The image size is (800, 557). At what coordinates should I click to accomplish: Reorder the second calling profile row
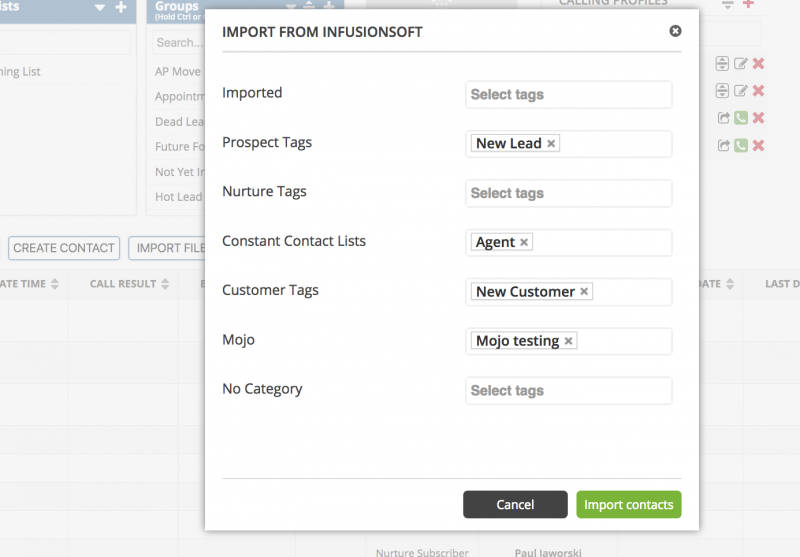pos(722,91)
